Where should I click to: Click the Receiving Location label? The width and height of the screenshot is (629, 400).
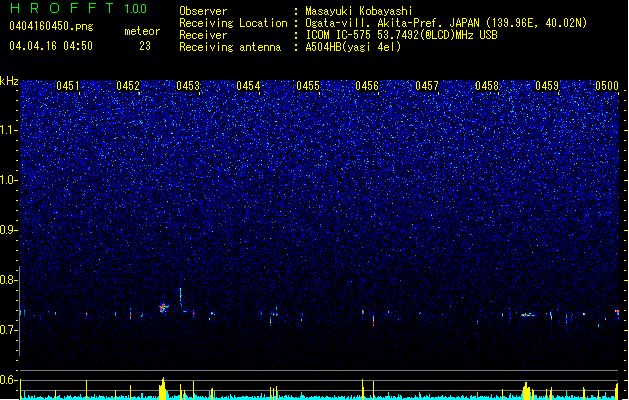pos(233,23)
